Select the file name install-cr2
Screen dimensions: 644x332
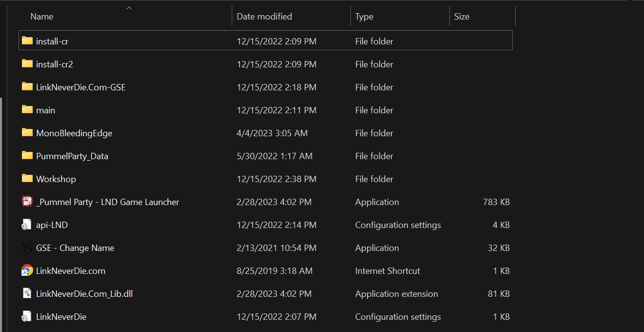pos(55,64)
